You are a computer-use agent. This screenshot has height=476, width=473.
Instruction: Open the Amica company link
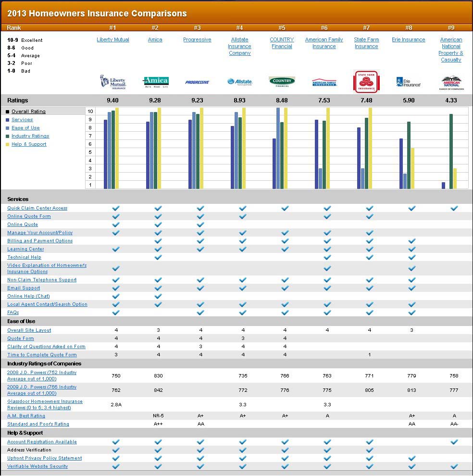coord(155,40)
